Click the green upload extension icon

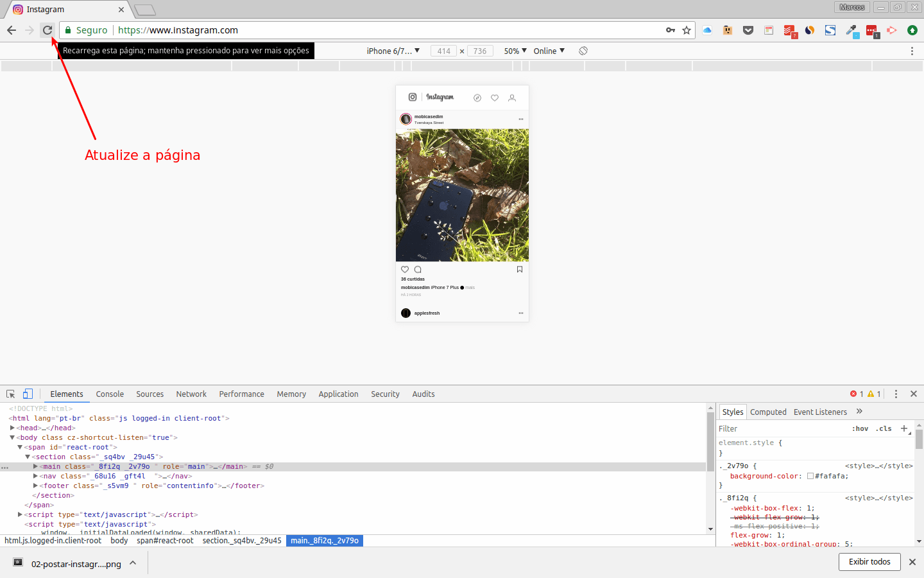(x=912, y=30)
